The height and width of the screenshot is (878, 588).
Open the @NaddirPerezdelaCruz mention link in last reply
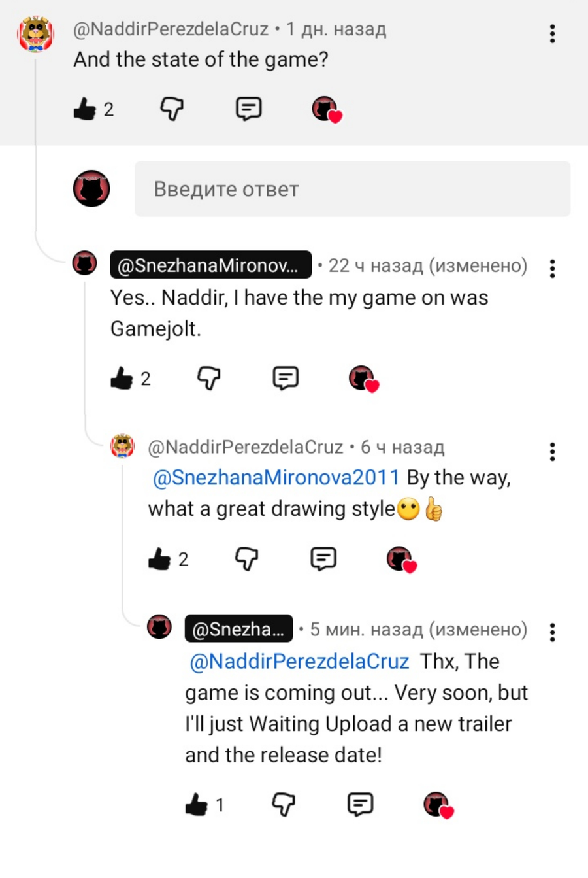click(299, 662)
